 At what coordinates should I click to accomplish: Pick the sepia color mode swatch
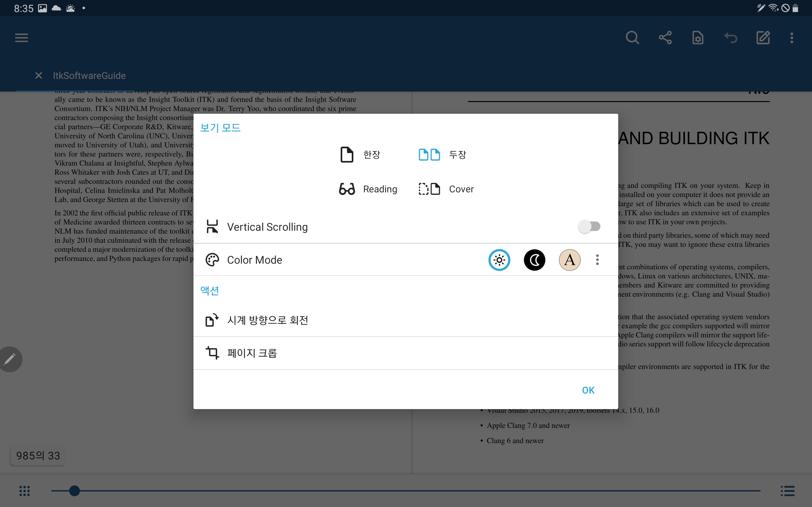[x=569, y=260]
